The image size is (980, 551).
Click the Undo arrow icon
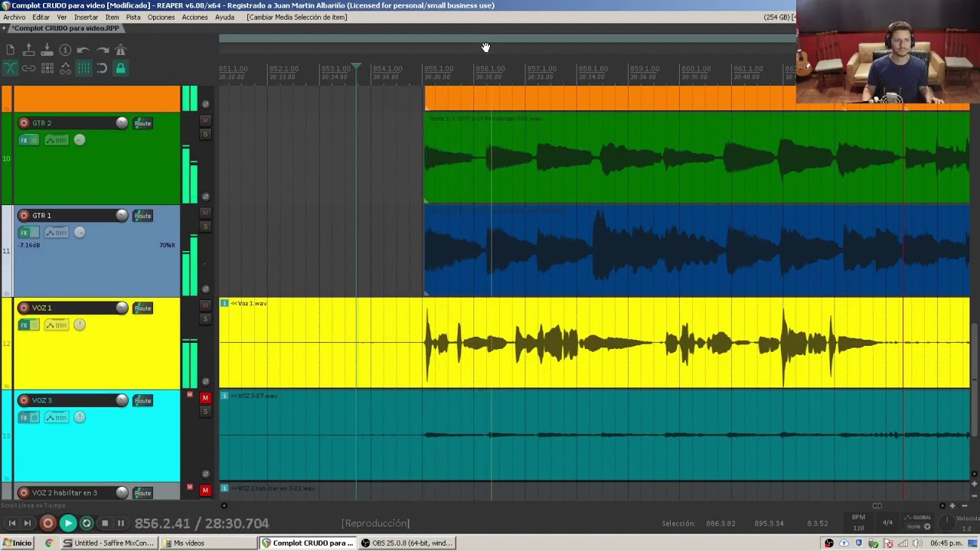(83, 51)
